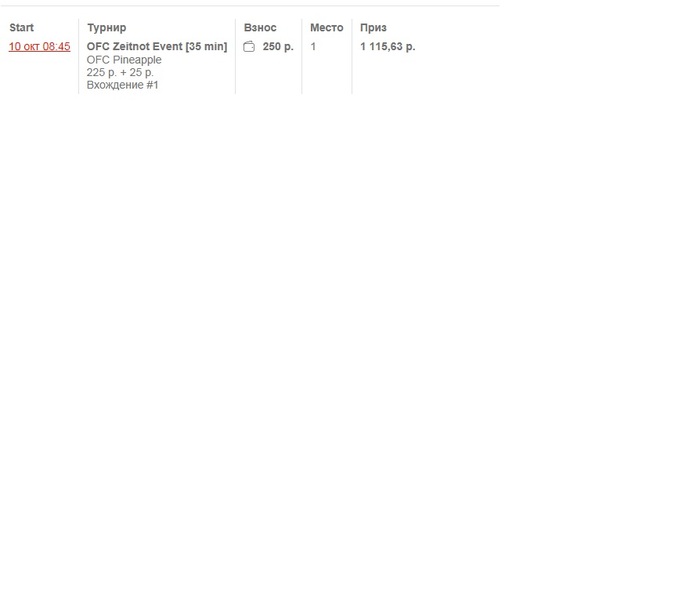Click the Место column header
This screenshot has height=596, width=700.
[x=327, y=28]
